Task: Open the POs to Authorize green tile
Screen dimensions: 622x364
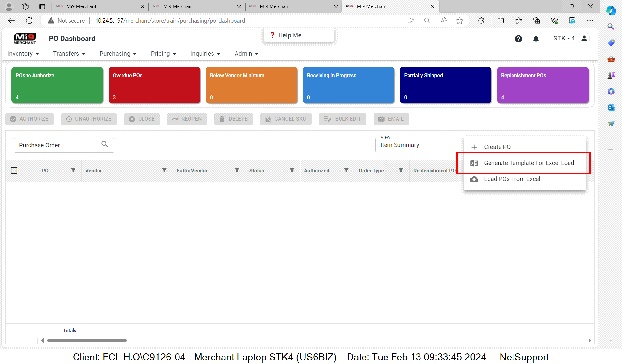Action: (x=57, y=85)
